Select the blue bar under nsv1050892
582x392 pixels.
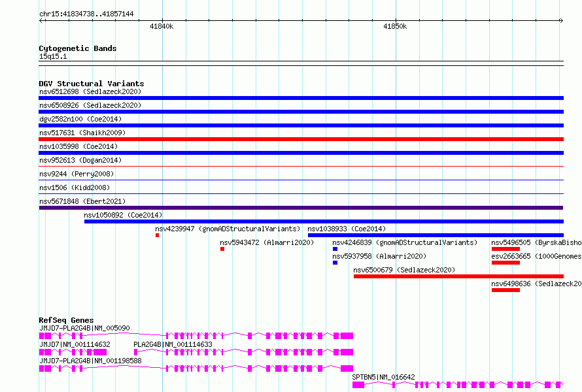click(x=324, y=221)
